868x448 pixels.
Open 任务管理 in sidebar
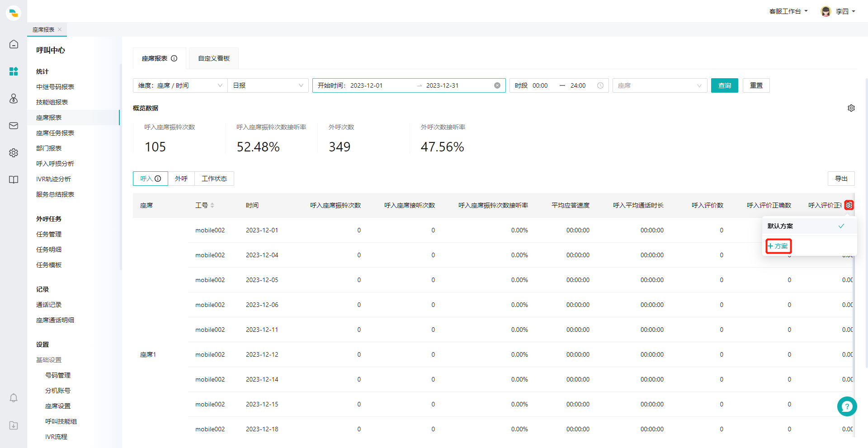point(49,234)
